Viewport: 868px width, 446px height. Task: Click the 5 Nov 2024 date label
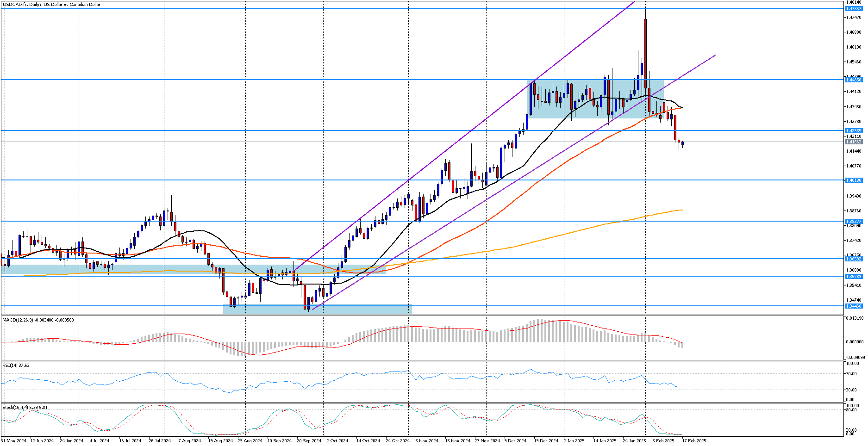(426, 441)
